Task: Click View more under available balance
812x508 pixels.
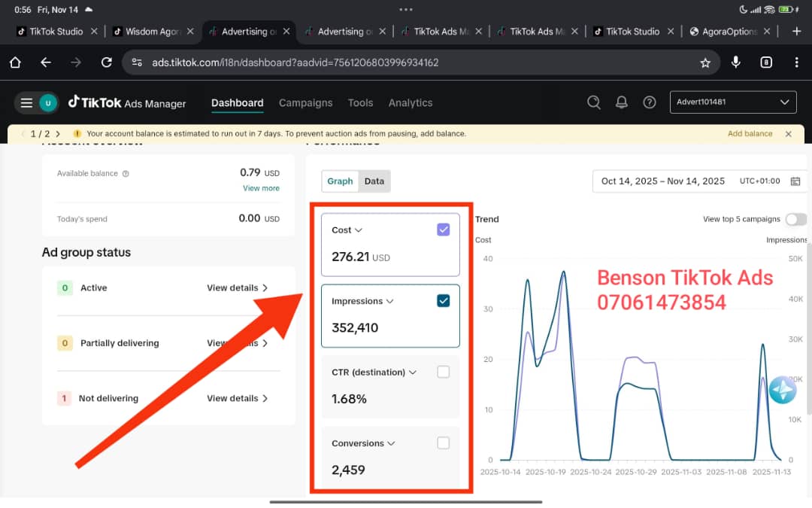Action: pyautogui.click(x=261, y=188)
